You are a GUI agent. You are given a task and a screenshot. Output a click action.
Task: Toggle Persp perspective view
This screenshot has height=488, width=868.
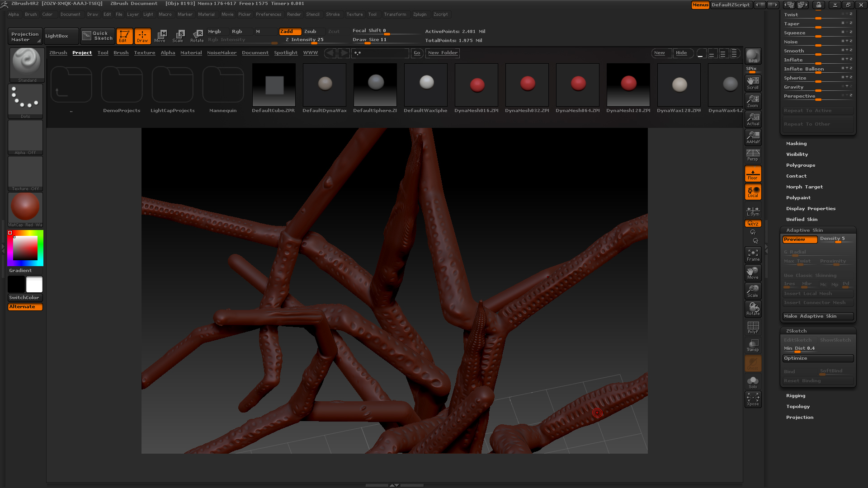tap(753, 155)
